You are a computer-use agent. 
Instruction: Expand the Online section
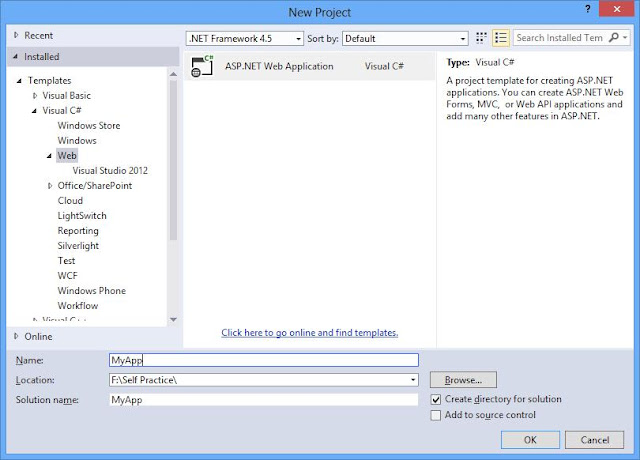[16, 336]
